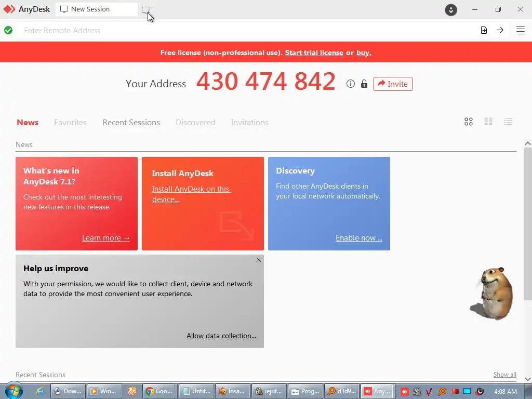Switch to the d3d9... taskbar window
532x399 pixels.
tap(342, 391)
